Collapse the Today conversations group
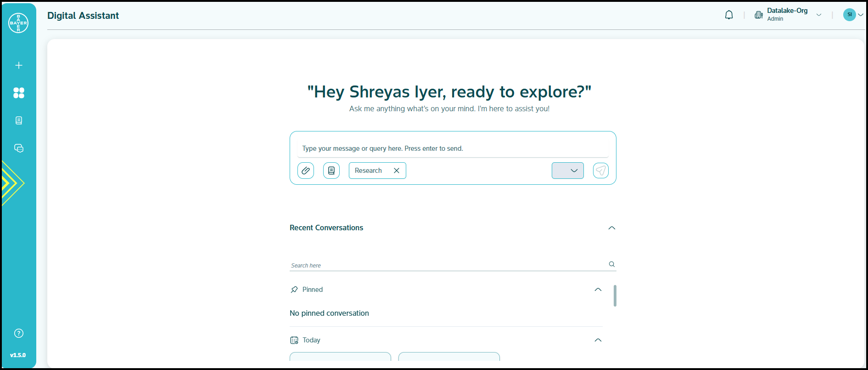The width and height of the screenshot is (868, 370). [x=598, y=340]
